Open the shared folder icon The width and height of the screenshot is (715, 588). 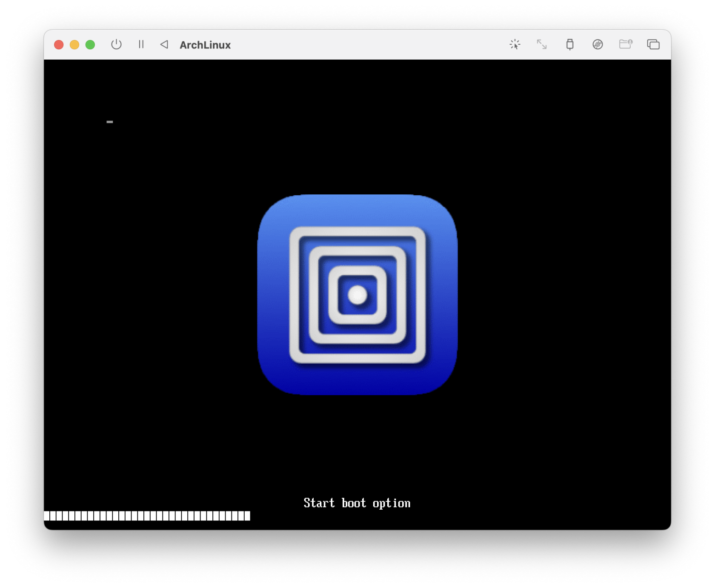626,44
